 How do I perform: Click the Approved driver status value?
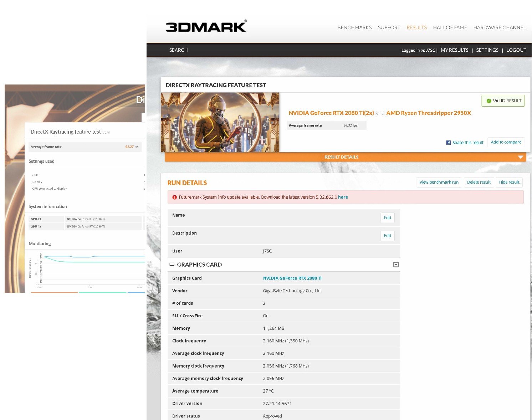tap(272, 416)
